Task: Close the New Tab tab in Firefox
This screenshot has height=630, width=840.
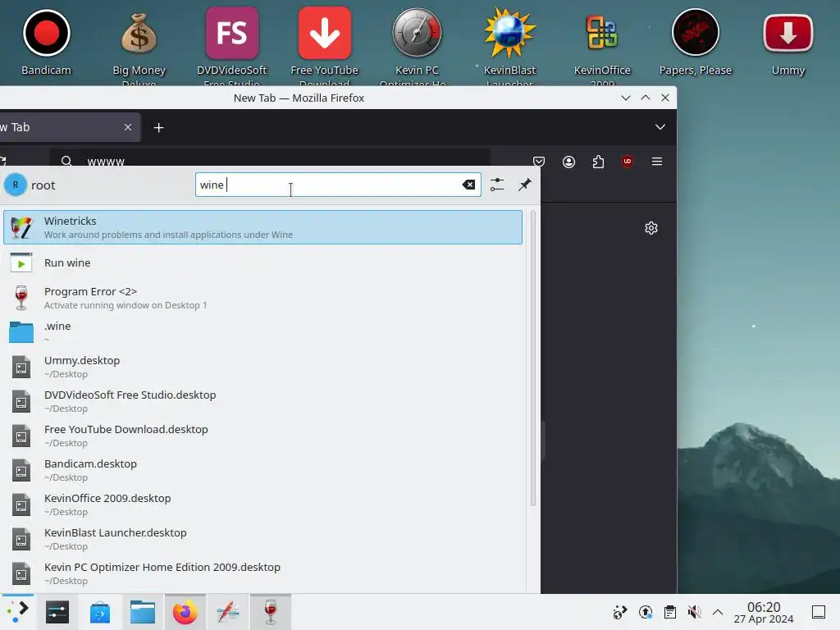Action: click(x=128, y=127)
